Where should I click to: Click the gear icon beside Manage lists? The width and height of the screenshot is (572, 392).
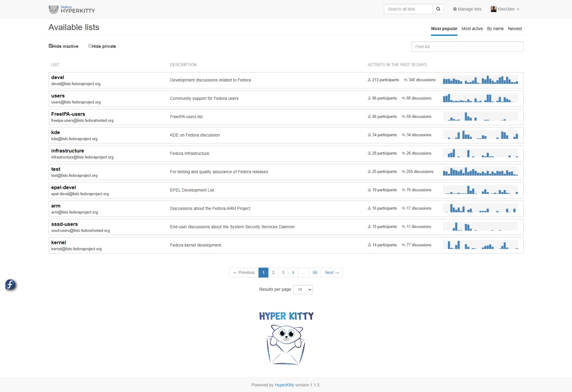pyautogui.click(x=455, y=9)
